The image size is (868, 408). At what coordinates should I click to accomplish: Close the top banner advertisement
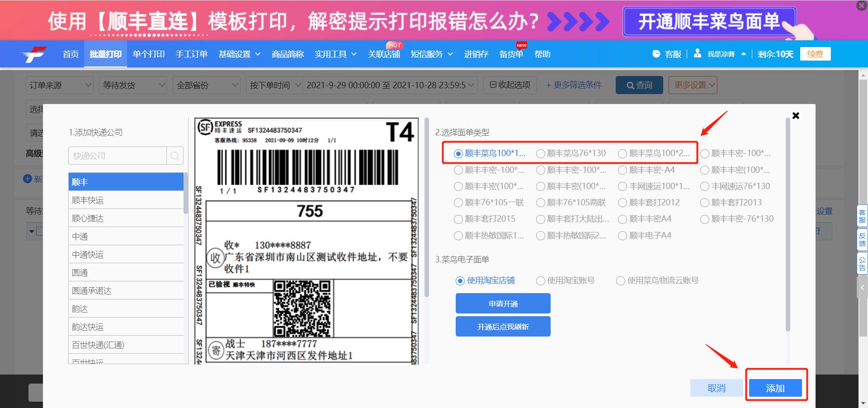coord(861,5)
